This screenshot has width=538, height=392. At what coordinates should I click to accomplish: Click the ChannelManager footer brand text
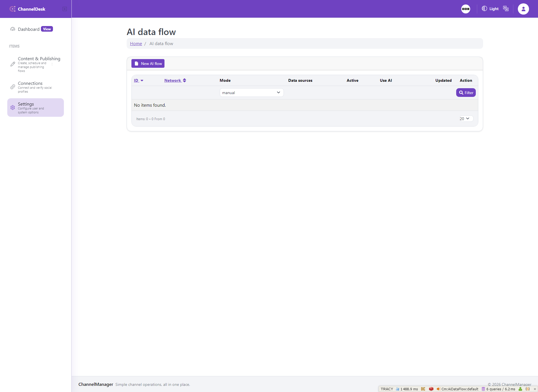pos(96,384)
